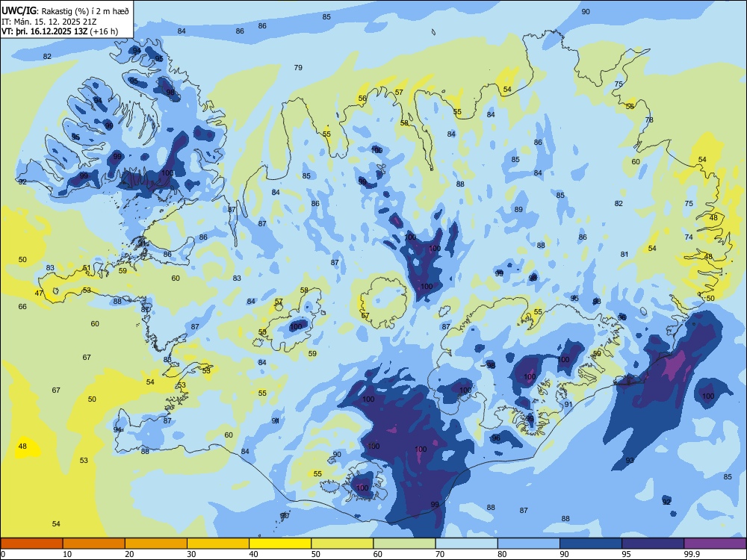Screen dimensions: 747x560
Task: Click the legend tick label '30'
Action: click(x=191, y=554)
